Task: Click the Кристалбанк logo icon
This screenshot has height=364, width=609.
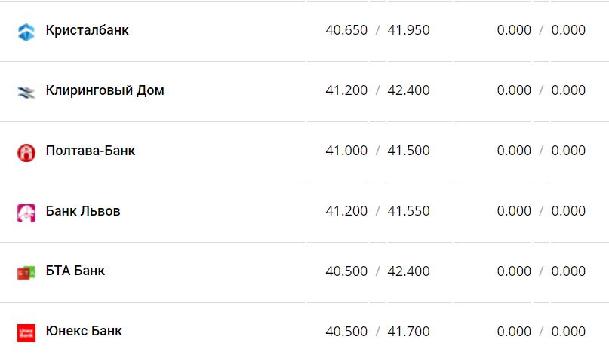Action: pyautogui.click(x=26, y=32)
